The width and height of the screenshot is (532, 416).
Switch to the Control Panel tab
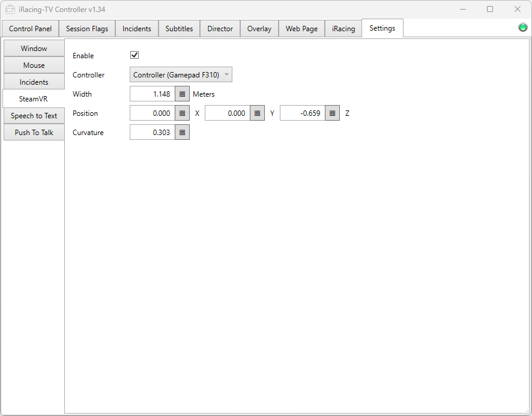pyautogui.click(x=30, y=28)
